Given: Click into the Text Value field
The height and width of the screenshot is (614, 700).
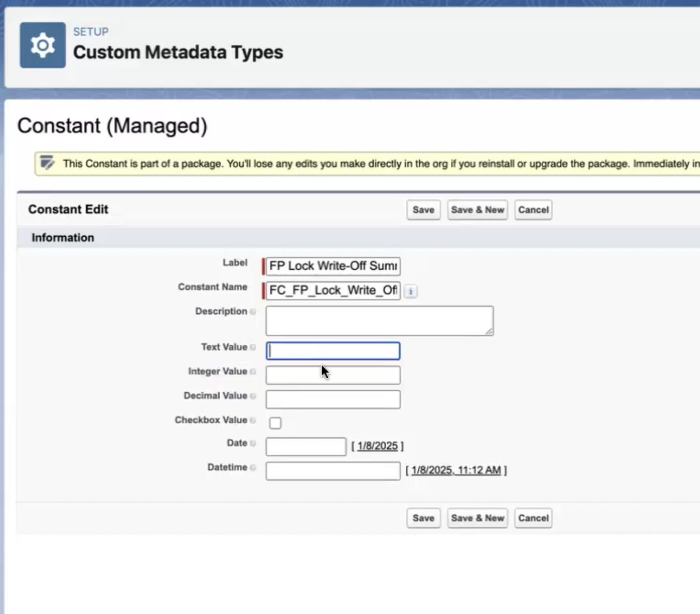Looking at the screenshot, I should (x=333, y=351).
